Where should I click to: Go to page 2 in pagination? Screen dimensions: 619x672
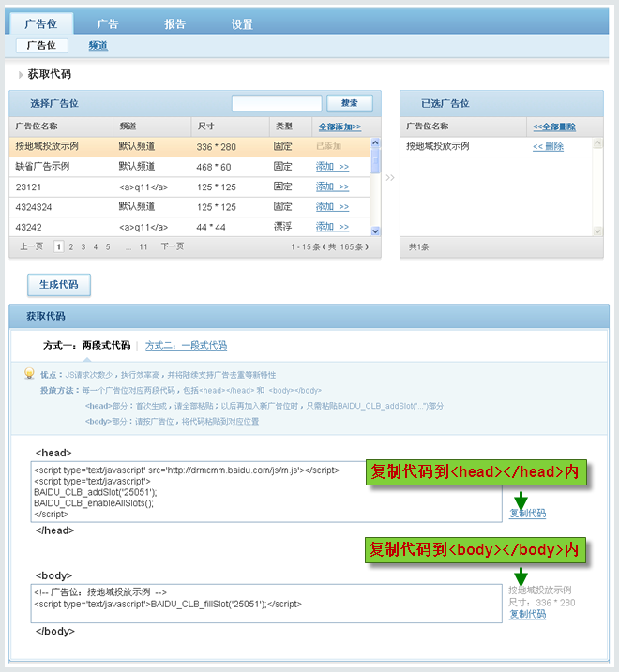point(71,246)
